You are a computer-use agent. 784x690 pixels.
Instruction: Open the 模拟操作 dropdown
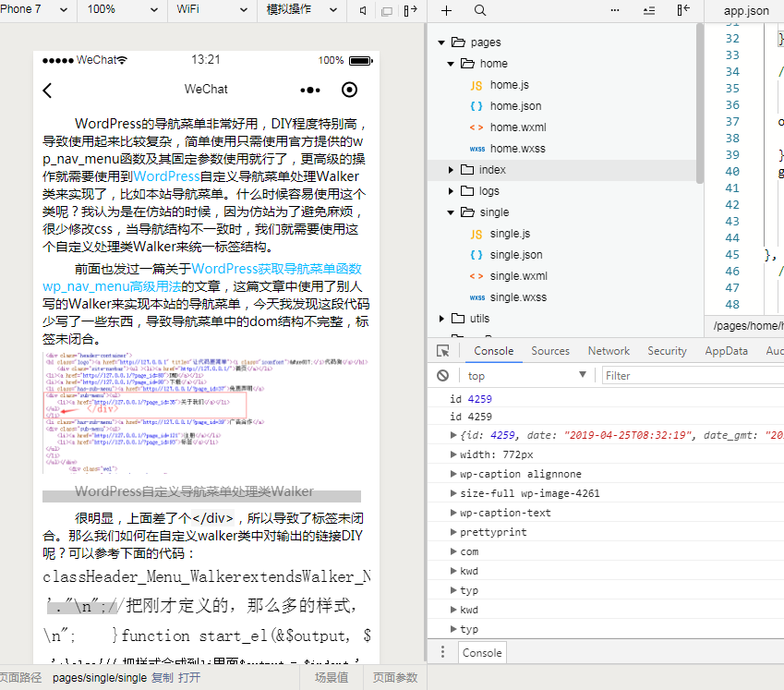pyautogui.click(x=301, y=9)
